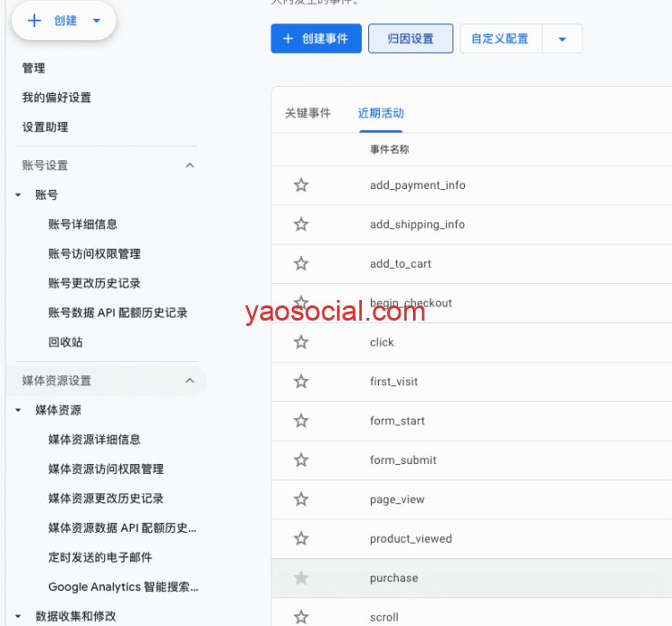
Task: Click the star for form_start event
Action: (301, 421)
